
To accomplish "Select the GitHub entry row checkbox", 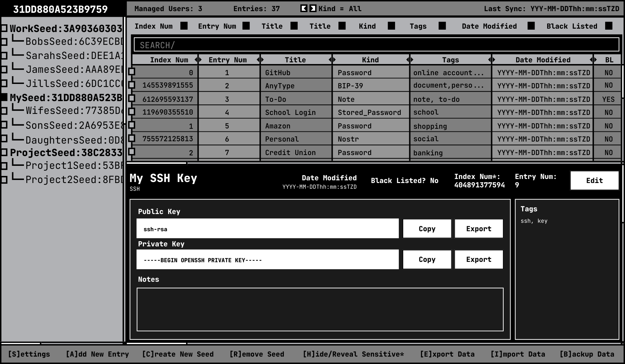I will (x=132, y=71).
